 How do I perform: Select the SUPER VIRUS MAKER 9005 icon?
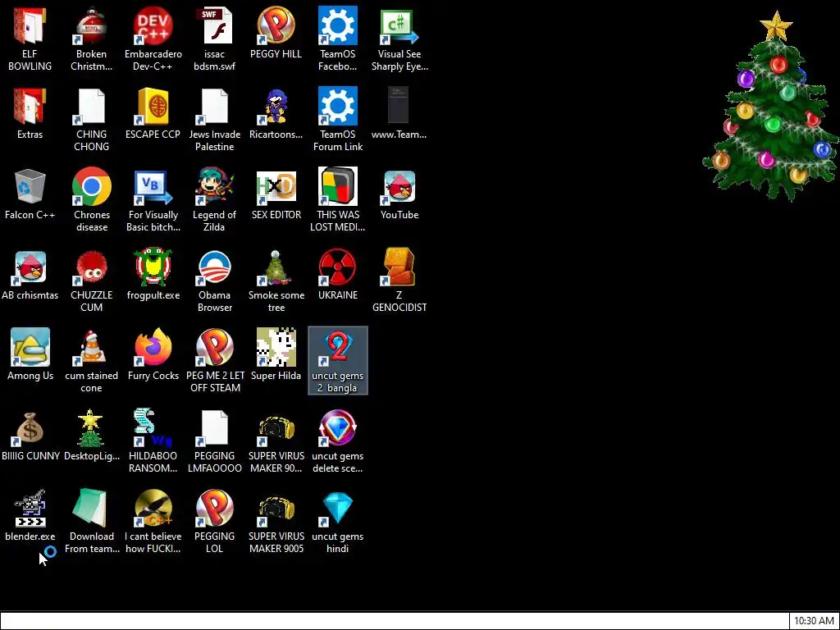coord(276,509)
